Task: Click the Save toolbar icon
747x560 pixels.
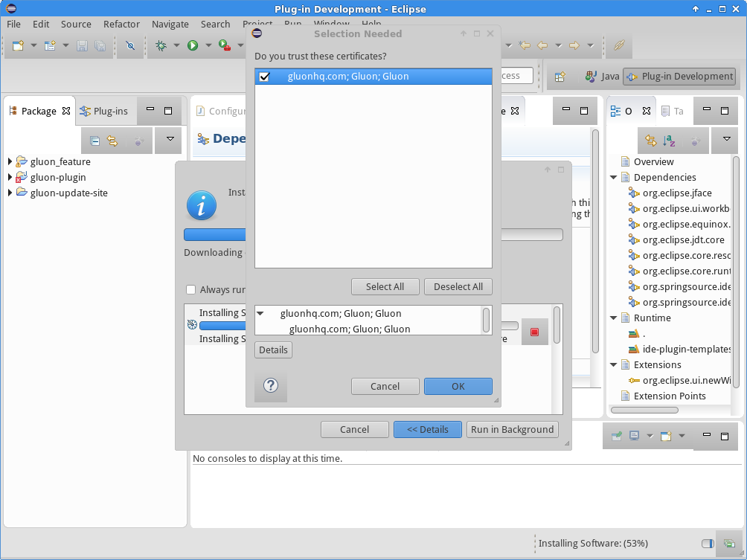Action: click(82, 45)
